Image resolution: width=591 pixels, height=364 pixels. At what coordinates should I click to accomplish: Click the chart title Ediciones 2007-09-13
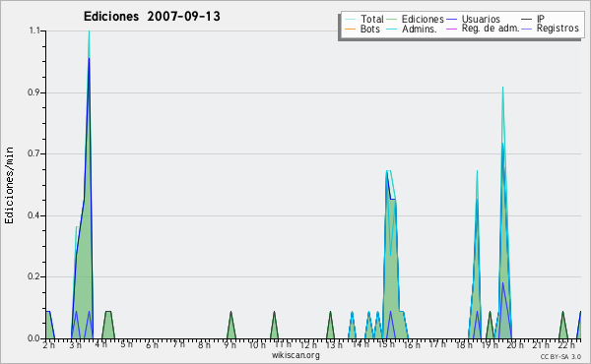[152, 16]
